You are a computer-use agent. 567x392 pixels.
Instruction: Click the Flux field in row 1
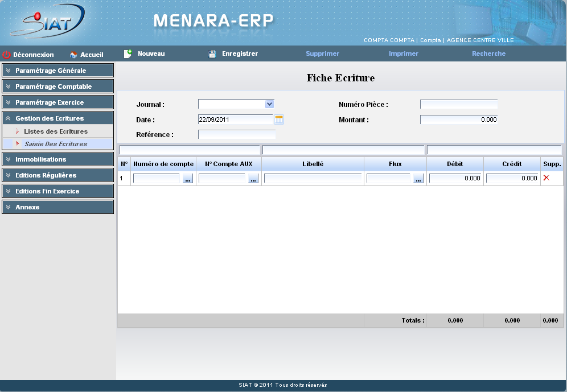[388, 178]
